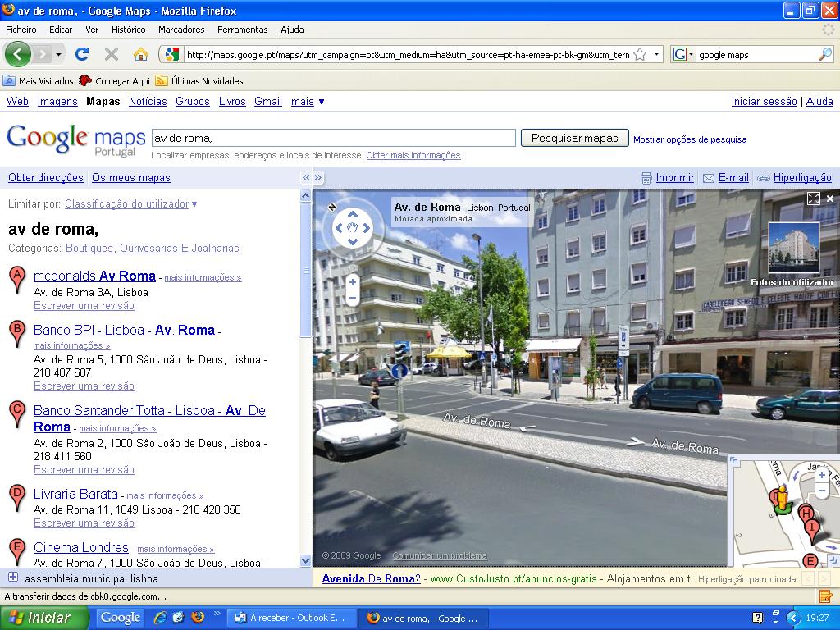Image resolution: width=840 pixels, height=630 pixels.
Task: Open the Os meus mapas link
Action: [x=131, y=177]
